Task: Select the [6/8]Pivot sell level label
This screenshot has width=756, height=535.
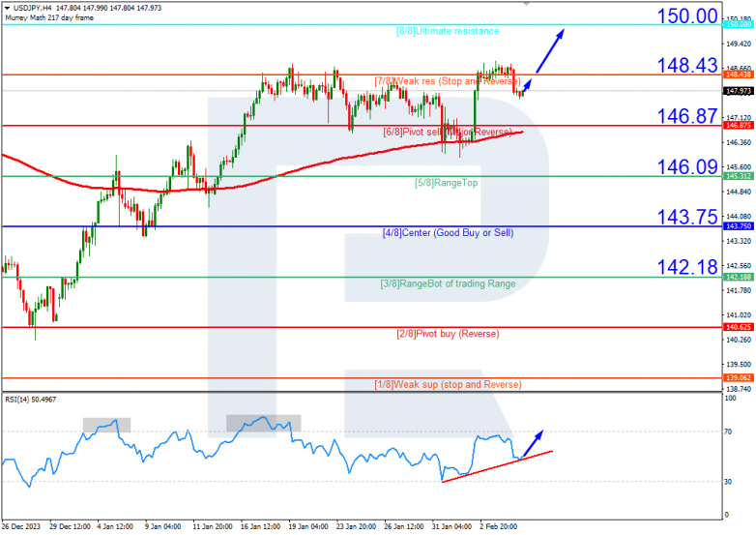Action: [448, 132]
